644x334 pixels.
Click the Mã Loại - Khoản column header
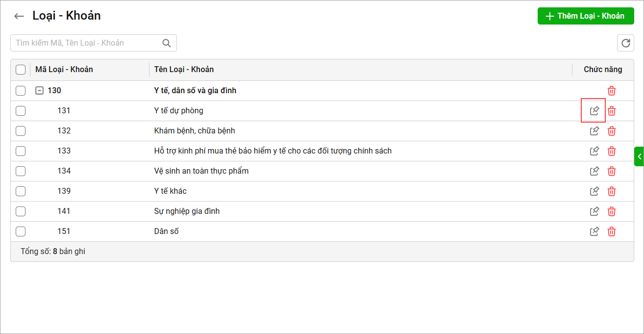point(64,70)
